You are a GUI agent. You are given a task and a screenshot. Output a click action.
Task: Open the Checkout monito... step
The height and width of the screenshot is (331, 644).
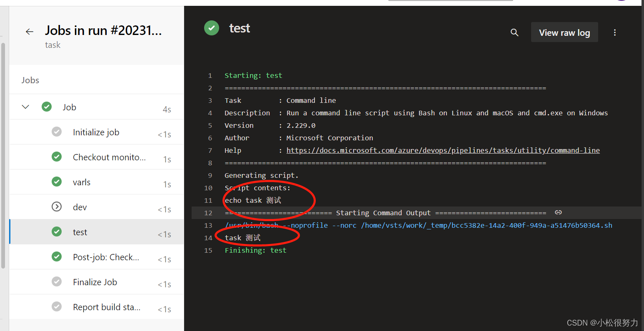(97, 157)
